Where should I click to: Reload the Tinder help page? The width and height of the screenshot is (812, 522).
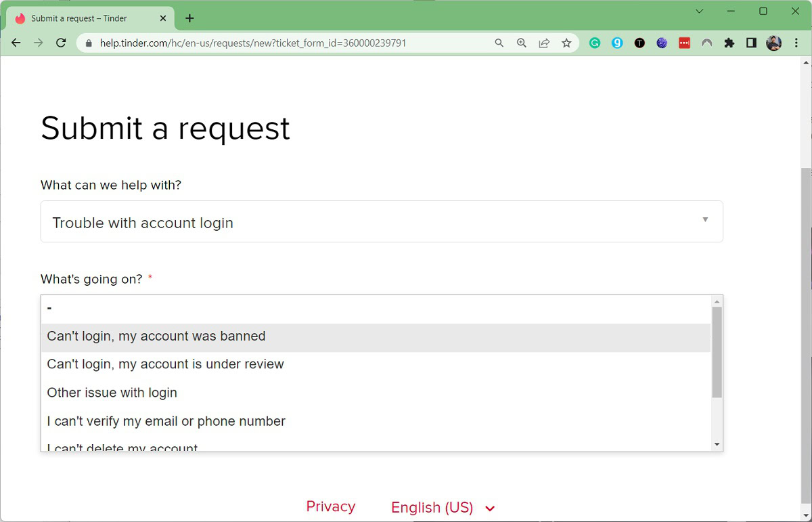61,43
